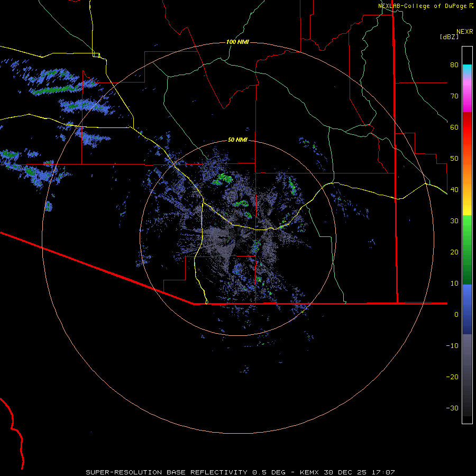Click the NEXR label above the legend

[464, 32]
